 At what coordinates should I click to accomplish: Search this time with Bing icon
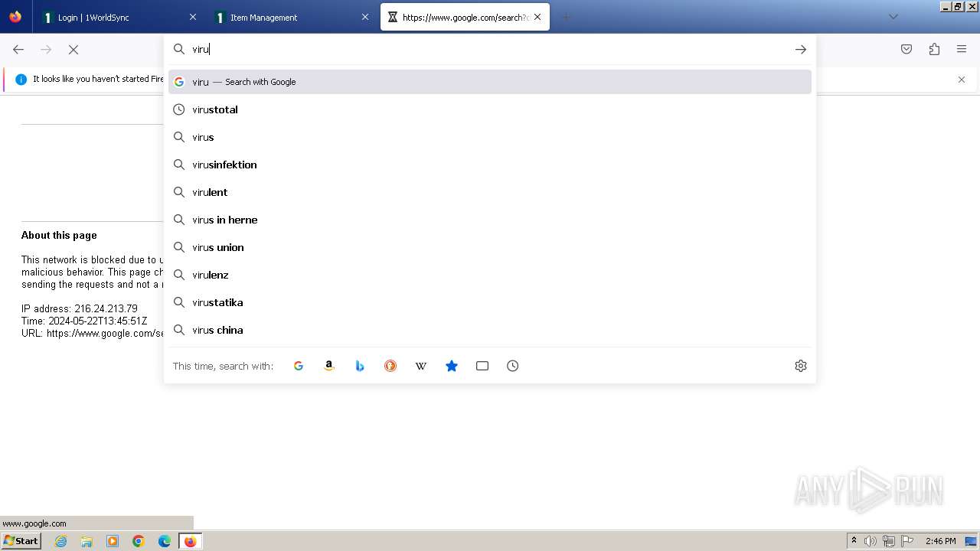pyautogui.click(x=360, y=366)
